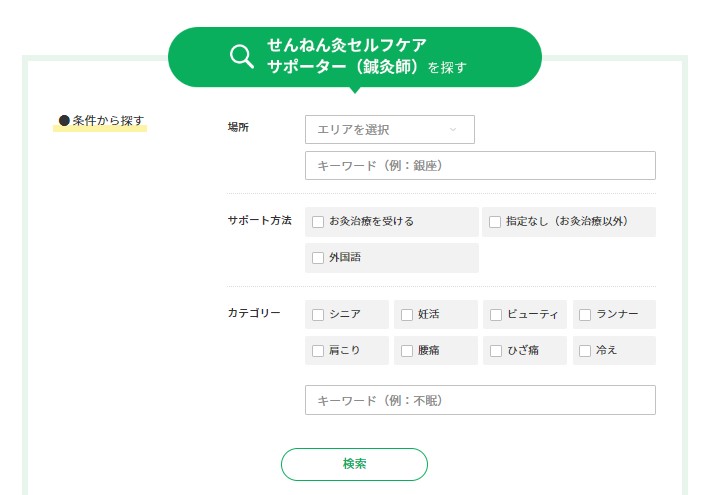Viewport: 711px width, 495px height.
Task: Select the 肩こり checkbox
Action: 318,351
